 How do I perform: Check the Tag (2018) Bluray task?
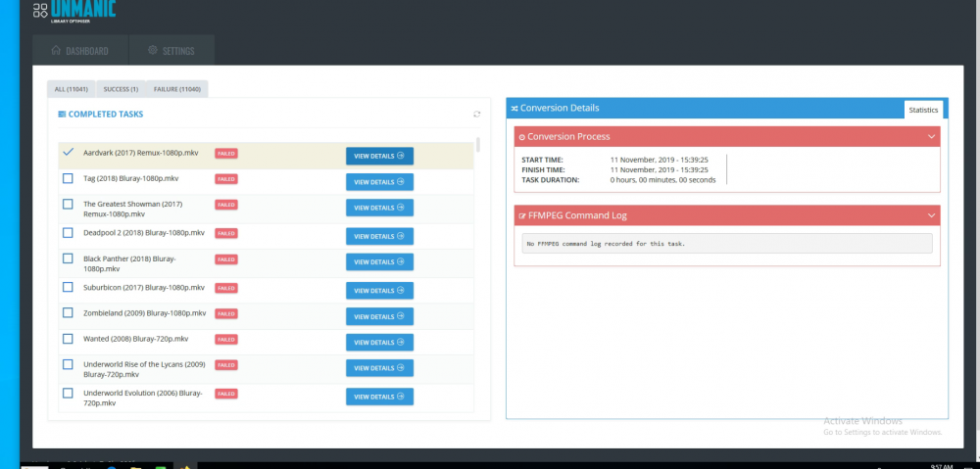click(x=68, y=178)
